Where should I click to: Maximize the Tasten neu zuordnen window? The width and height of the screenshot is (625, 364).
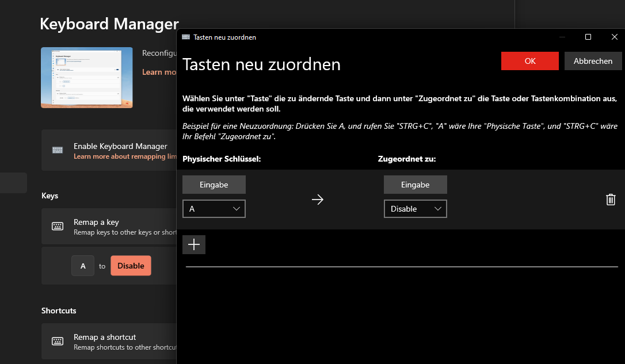click(x=588, y=37)
